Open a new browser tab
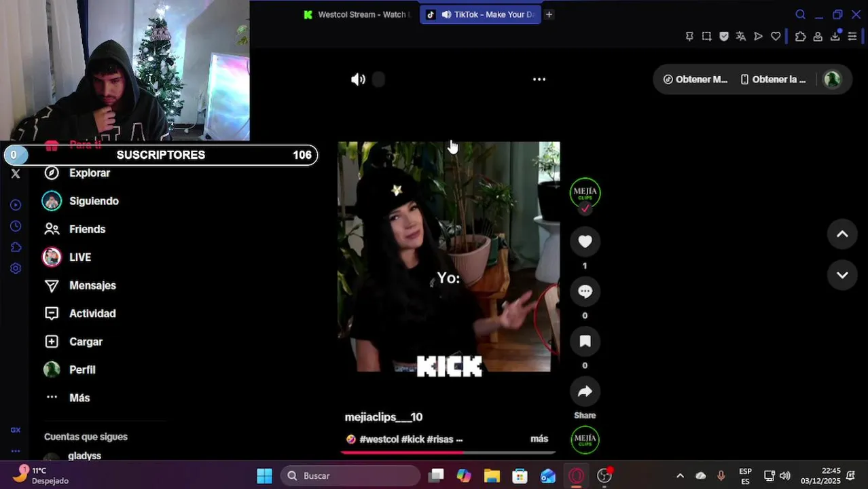 549,14
